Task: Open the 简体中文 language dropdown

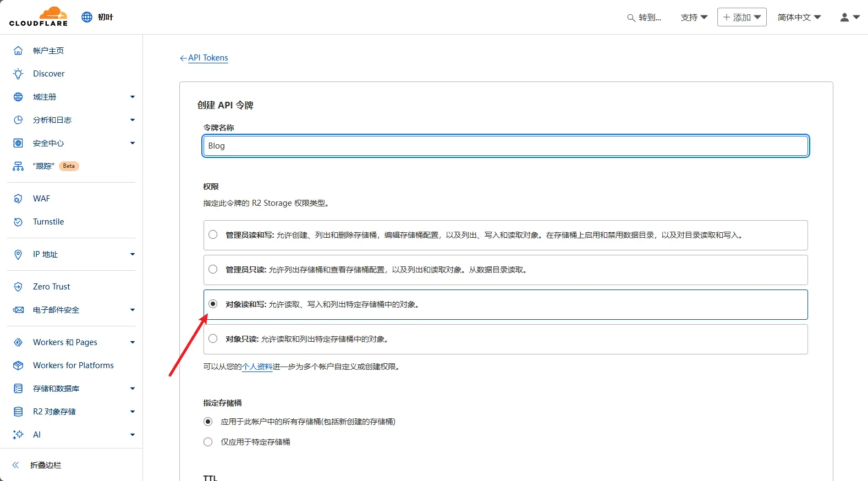Action: [799, 18]
